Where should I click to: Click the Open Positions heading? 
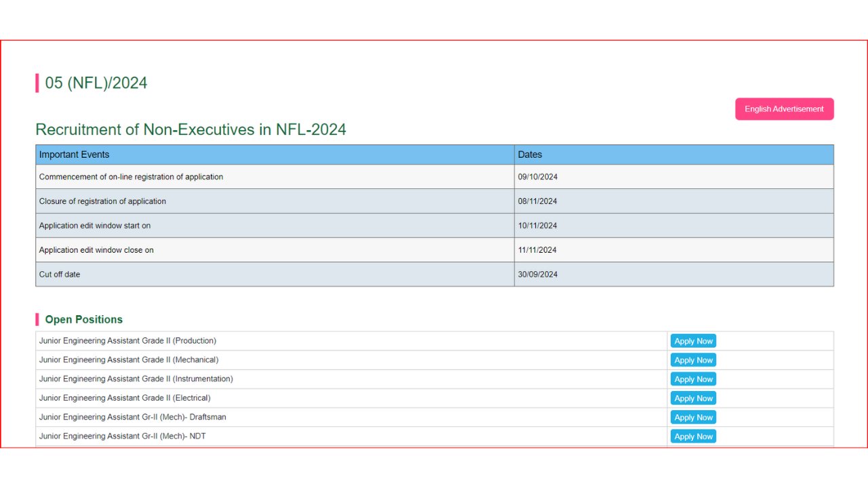click(84, 319)
